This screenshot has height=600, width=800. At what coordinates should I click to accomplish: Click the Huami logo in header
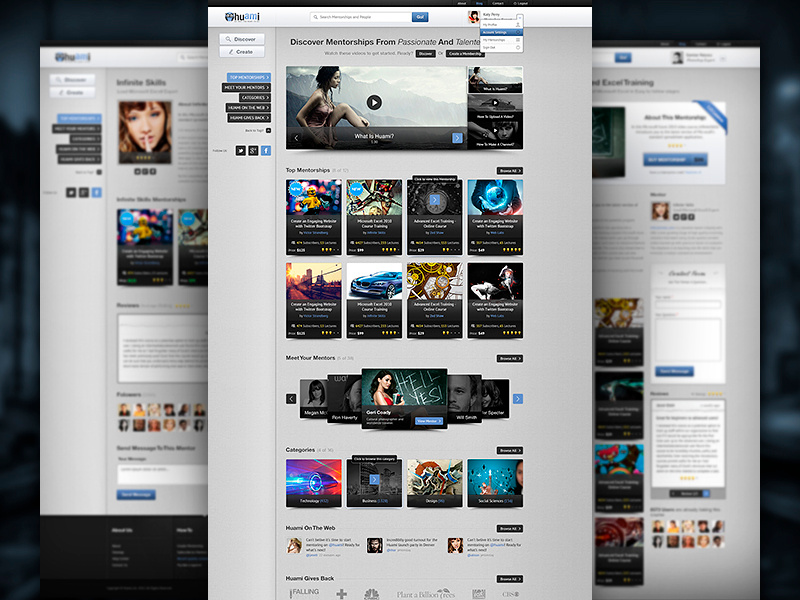(x=242, y=17)
